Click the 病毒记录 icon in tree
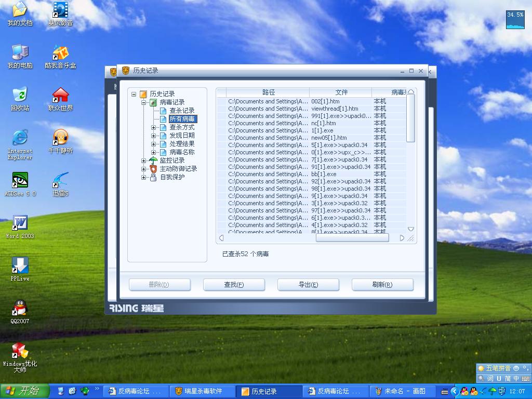 click(153, 102)
